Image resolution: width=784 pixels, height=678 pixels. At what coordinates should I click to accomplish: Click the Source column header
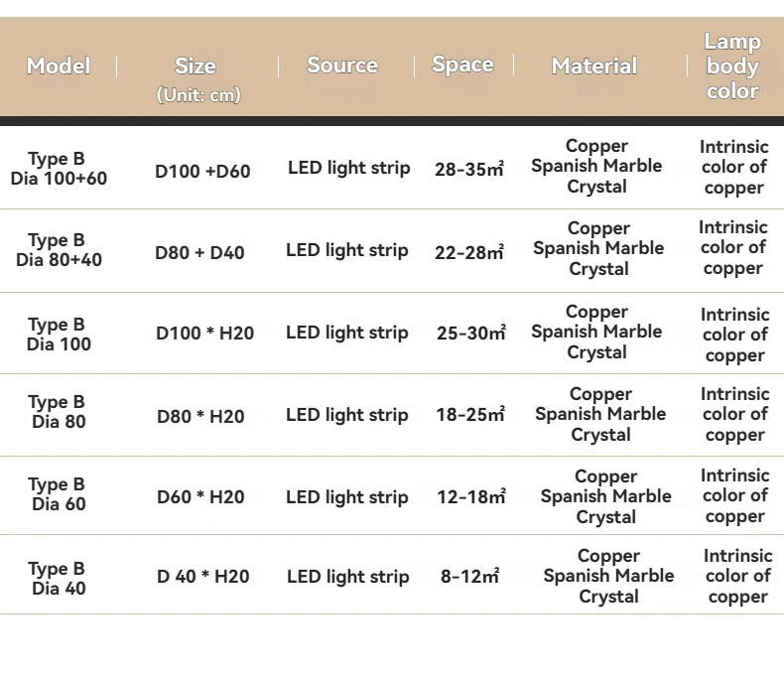(342, 65)
